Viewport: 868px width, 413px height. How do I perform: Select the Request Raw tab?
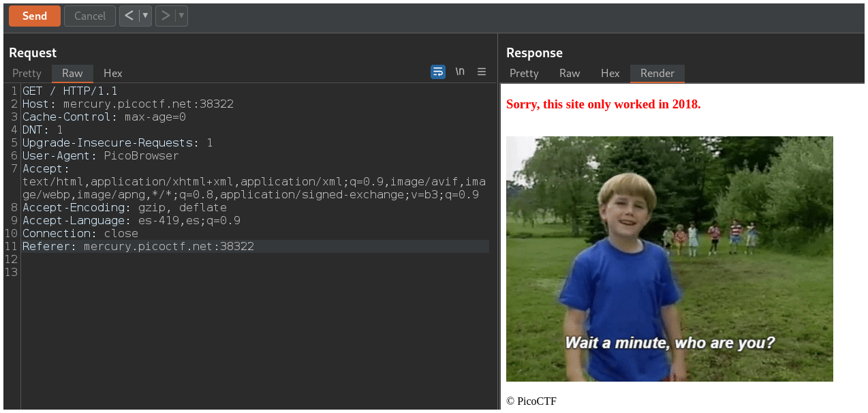72,73
